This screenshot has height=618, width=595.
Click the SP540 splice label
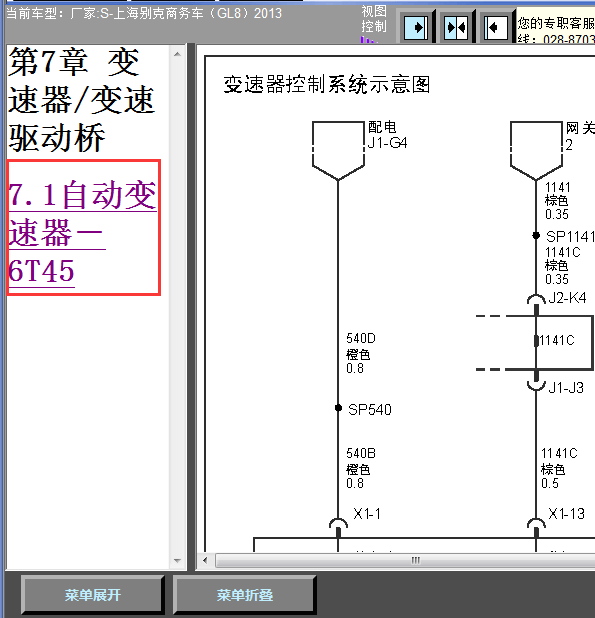click(x=370, y=410)
